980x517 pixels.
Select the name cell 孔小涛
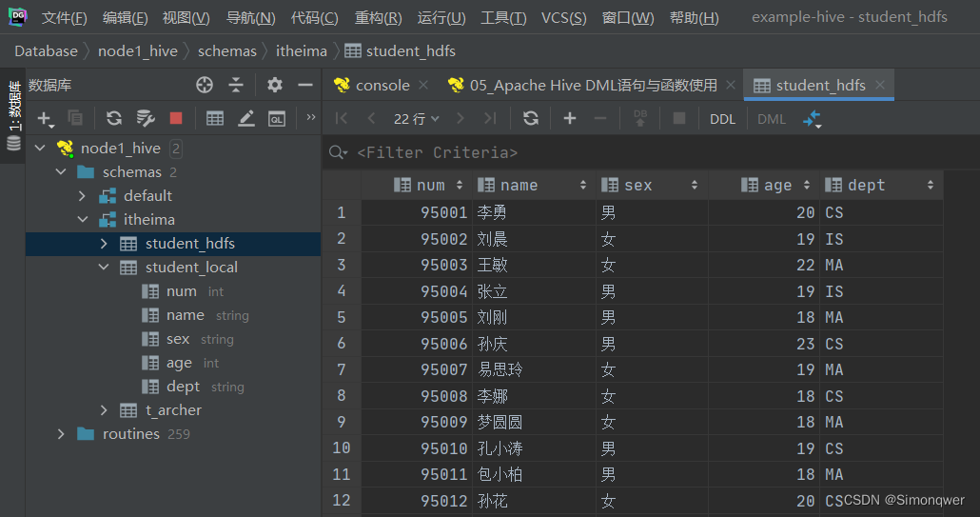click(535, 448)
